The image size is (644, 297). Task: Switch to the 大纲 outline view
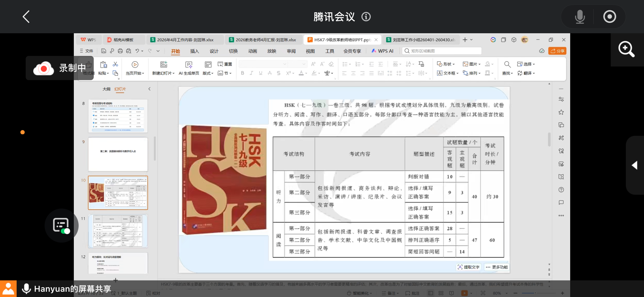click(x=106, y=89)
